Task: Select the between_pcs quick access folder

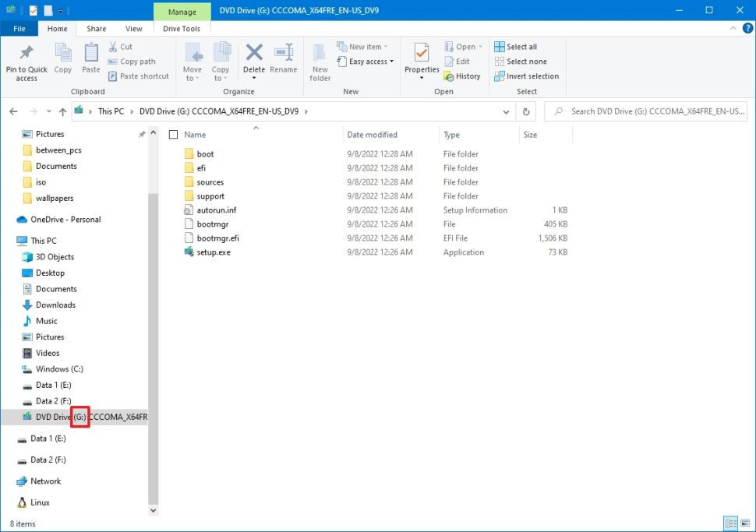Action: point(52,150)
